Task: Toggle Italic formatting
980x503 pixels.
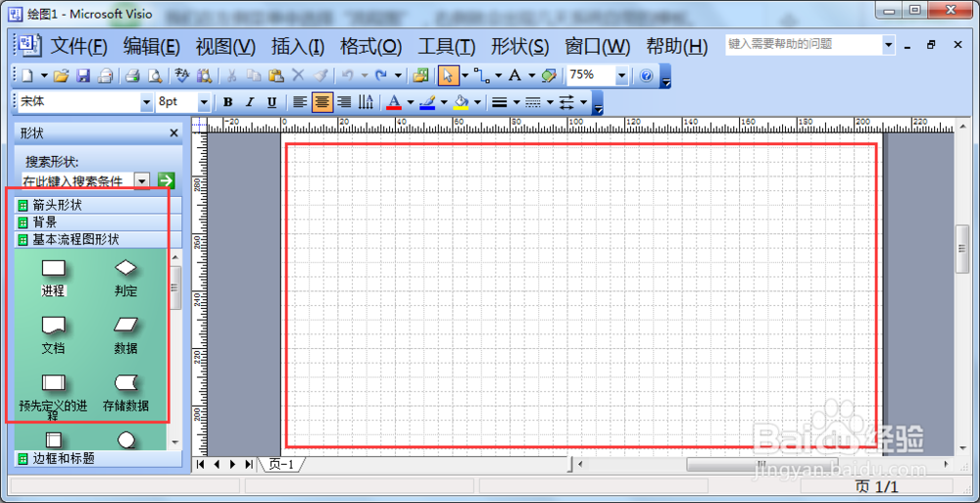Action: 250,102
